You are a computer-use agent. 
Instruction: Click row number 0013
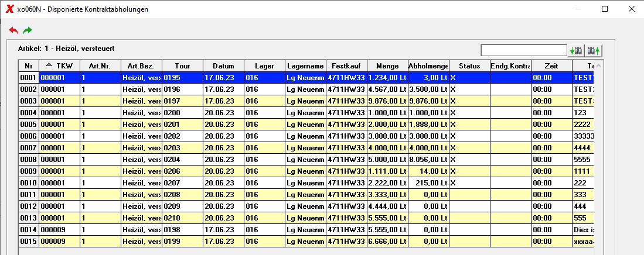(x=29, y=218)
